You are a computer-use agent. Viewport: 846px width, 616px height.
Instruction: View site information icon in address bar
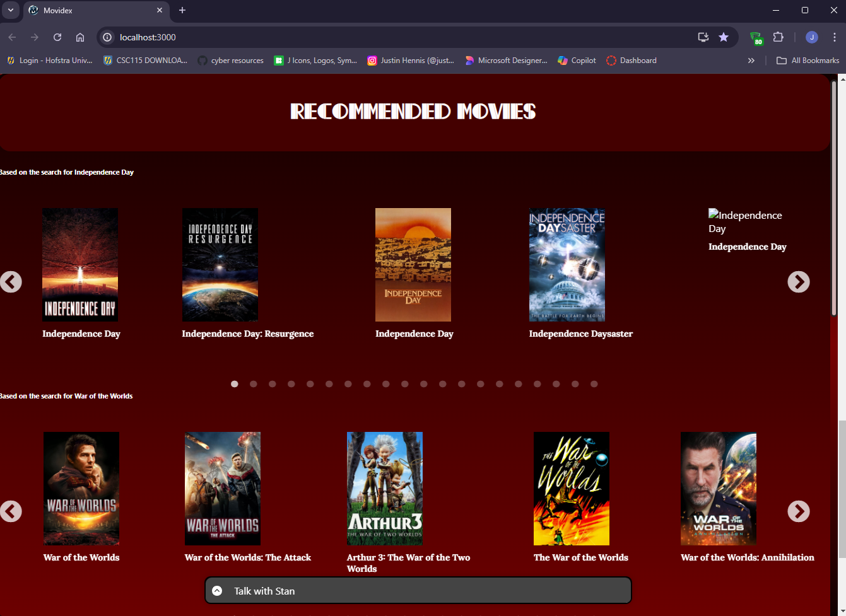click(107, 37)
